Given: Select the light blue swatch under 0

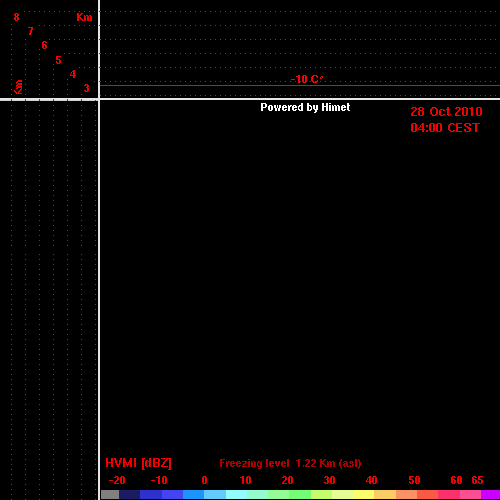Looking at the screenshot, I should tap(215, 494).
